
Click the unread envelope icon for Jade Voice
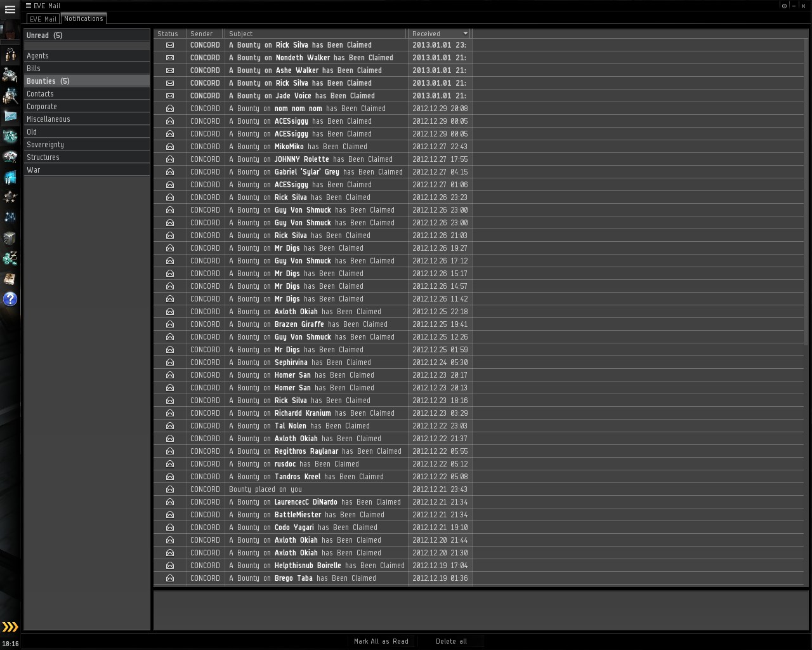pyautogui.click(x=169, y=96)
